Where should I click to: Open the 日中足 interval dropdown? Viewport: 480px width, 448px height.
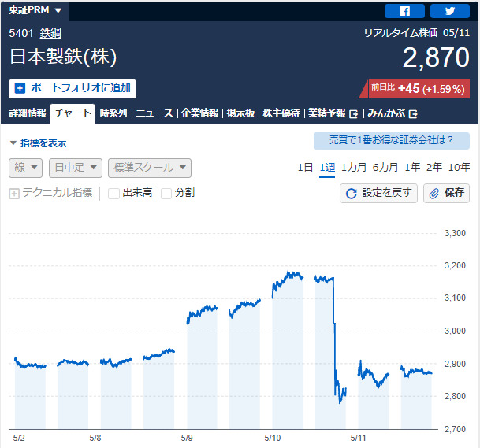coord(76,168)
